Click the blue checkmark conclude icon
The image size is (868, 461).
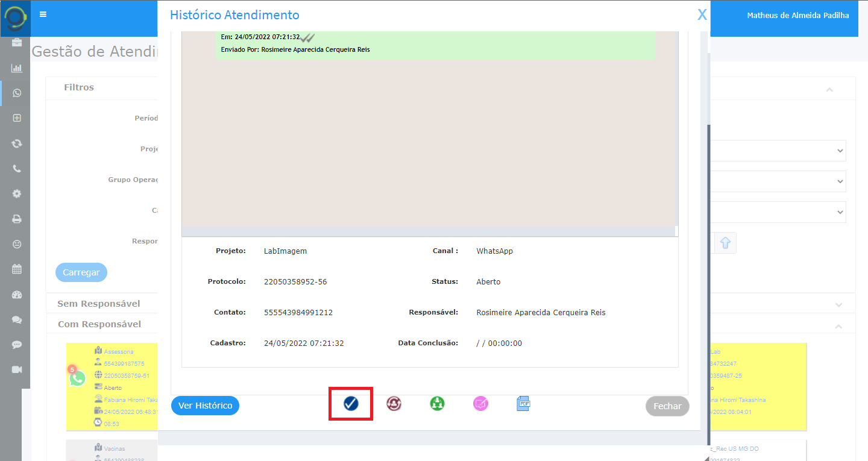(351, 404)
